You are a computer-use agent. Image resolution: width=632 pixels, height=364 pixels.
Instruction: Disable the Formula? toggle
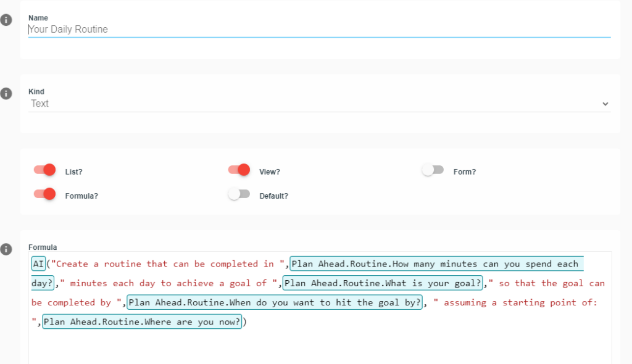(44, 194)
